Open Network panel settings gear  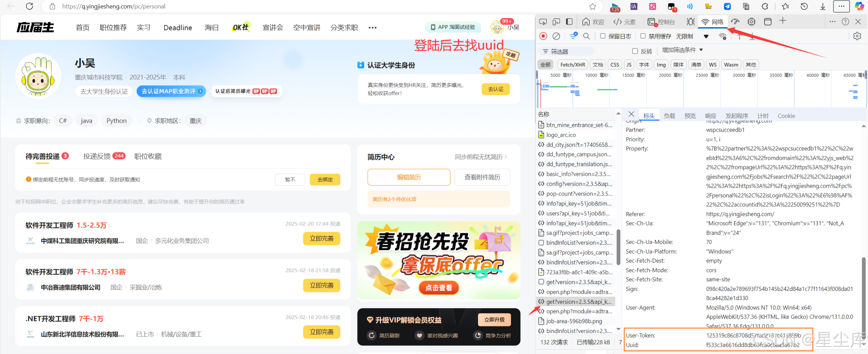pos(857,36)
